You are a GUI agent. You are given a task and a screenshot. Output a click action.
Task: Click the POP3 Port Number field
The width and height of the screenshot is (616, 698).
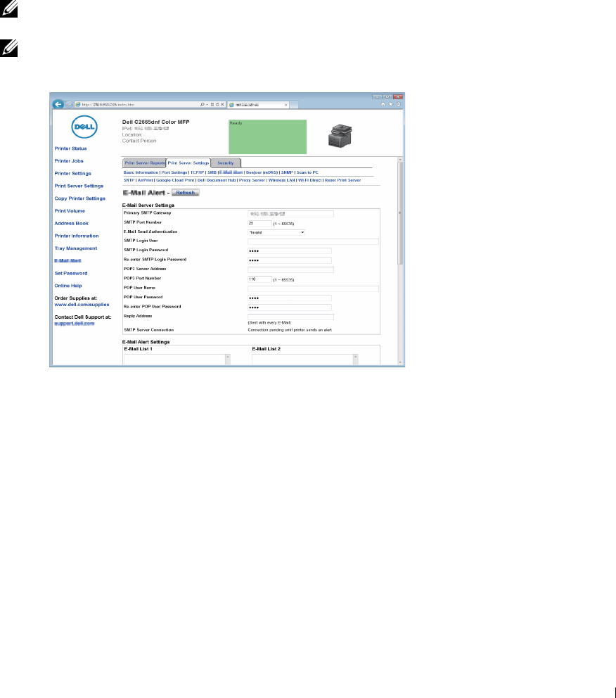coord(259,279)
